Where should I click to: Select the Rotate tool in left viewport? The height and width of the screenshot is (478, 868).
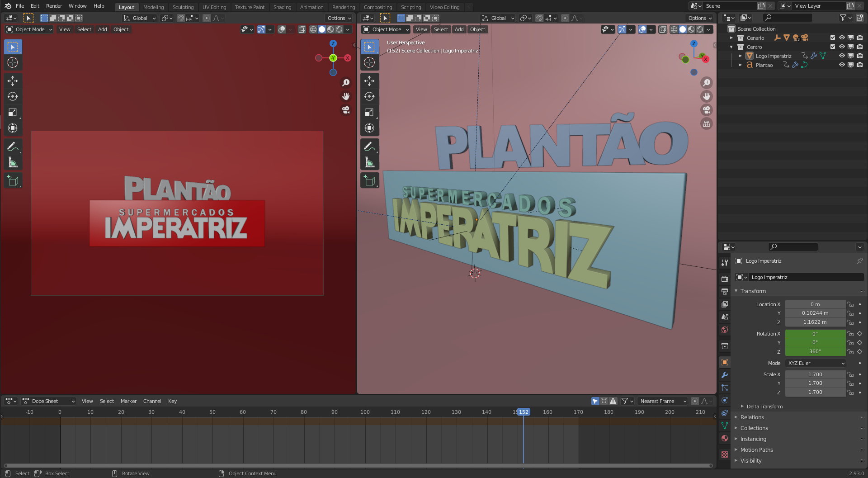tap(13, 96)
